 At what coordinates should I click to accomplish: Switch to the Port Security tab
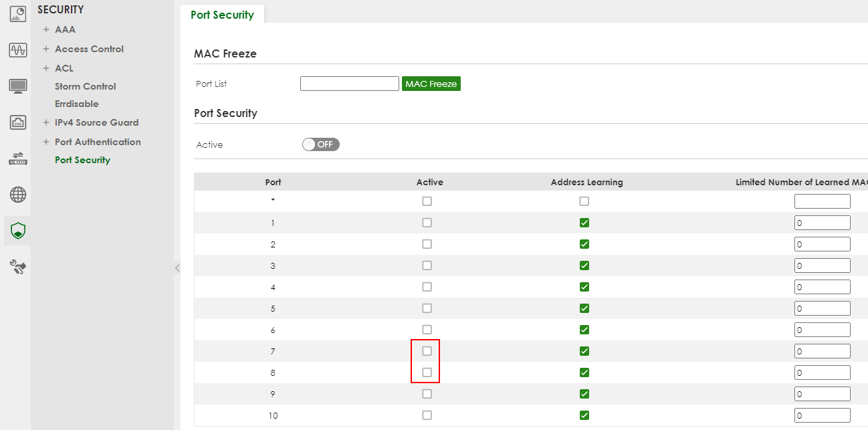pyautogui.click(x=223, y=14)
